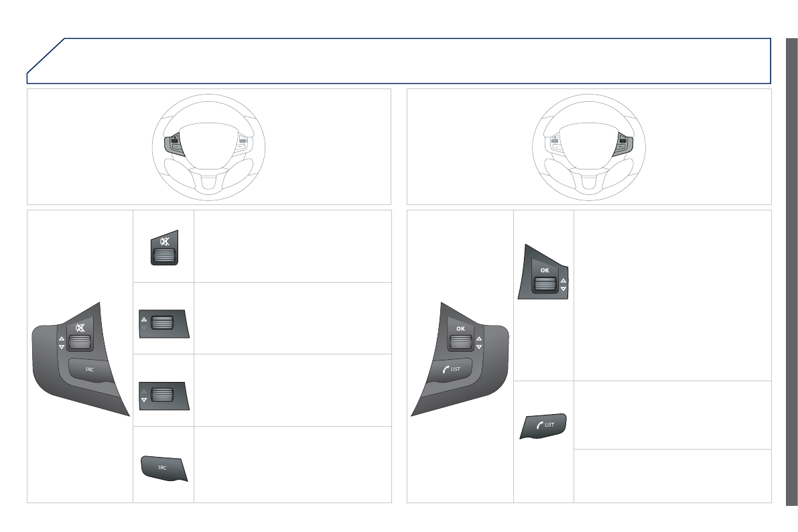Viewport: 798px width, 532px height.
Task: Click up arrow on the large left control cluster
Action: 62,338
